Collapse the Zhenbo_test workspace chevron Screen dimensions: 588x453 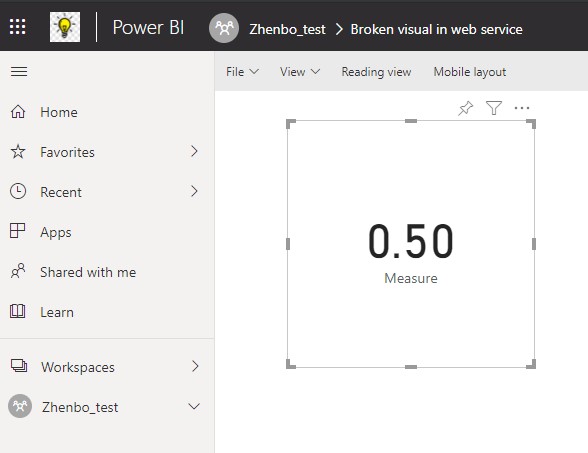(x=194, y=406)
